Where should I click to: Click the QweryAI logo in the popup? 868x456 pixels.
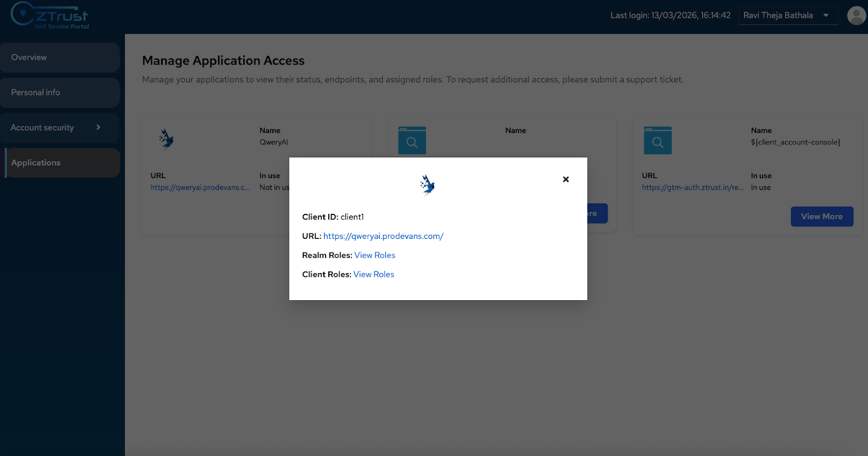click(x=427, y=185)
